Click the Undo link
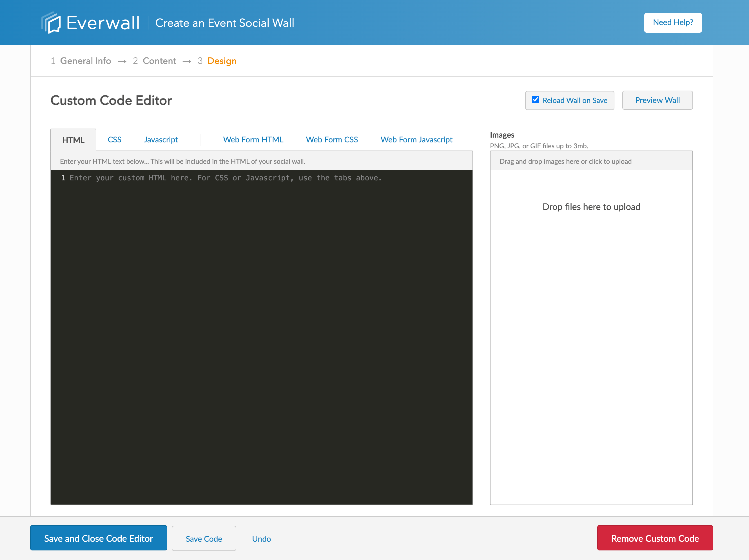This screenshot has width=749, height=560. coord(261,539)
